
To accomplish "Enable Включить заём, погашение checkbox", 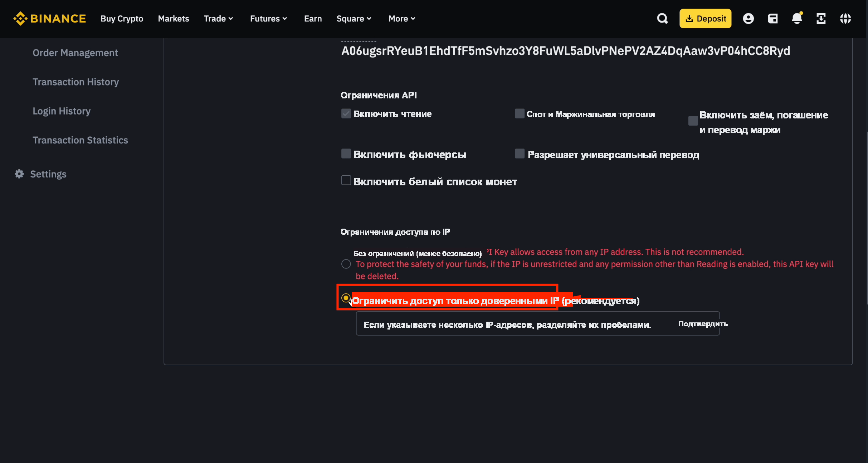I will click(x=693, y=121).
